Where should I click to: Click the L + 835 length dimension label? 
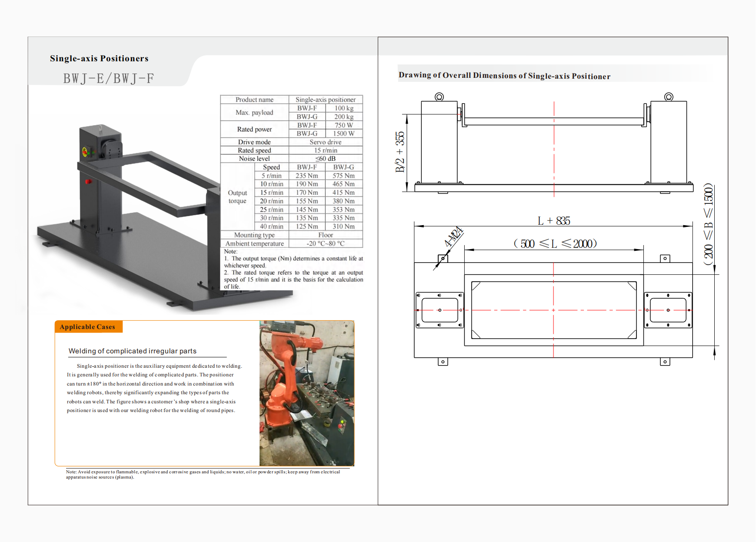[553, 221]
